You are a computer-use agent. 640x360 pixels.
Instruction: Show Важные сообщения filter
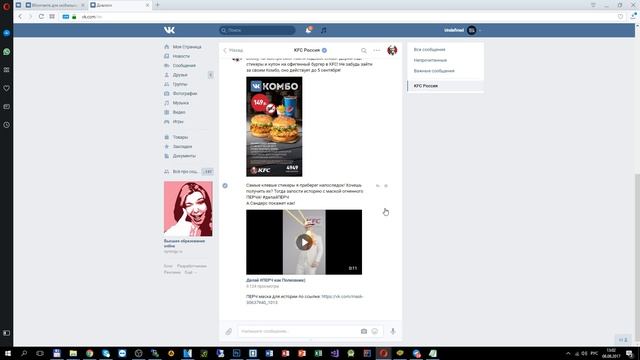(x=434, y=71)
